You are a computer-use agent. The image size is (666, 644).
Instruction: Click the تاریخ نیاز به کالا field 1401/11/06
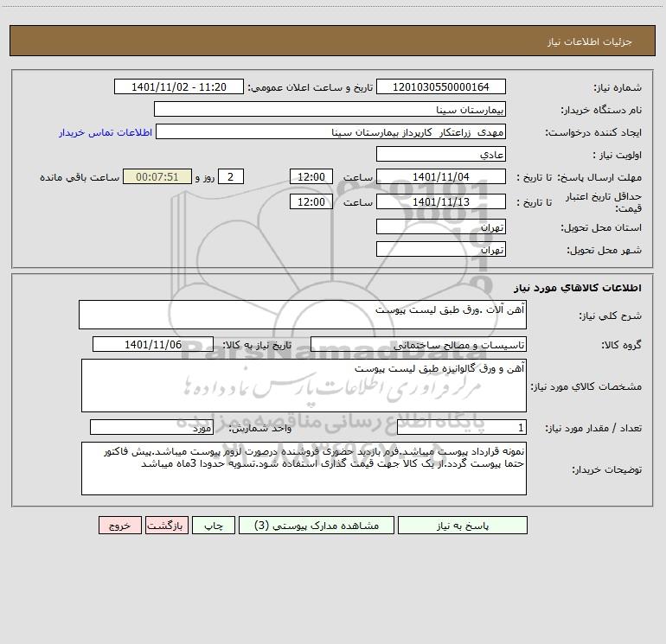(x=153, y=344)
